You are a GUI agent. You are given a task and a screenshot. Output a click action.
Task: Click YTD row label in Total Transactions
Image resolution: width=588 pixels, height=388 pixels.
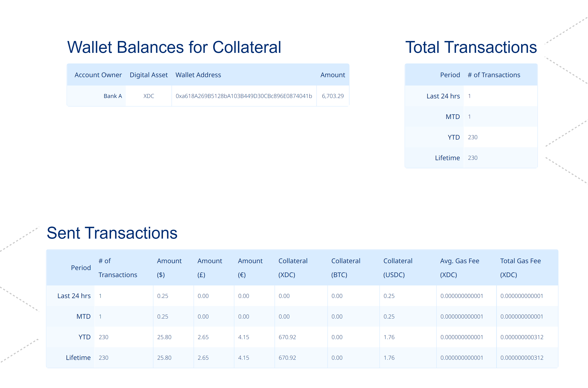454,137
